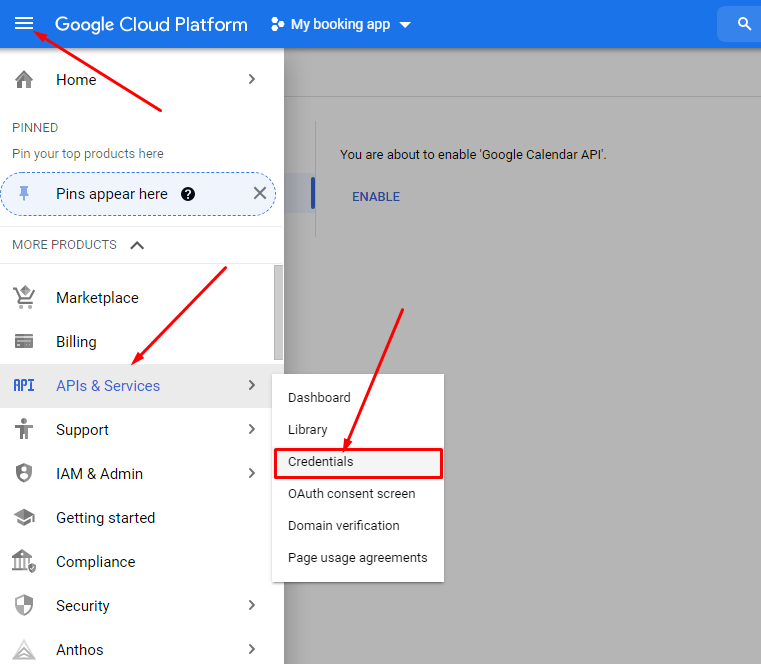The height and width of the screenshot is (664, 761).
Task: Expand the APIs & Services submenu chevron
Action: [251, 385]
